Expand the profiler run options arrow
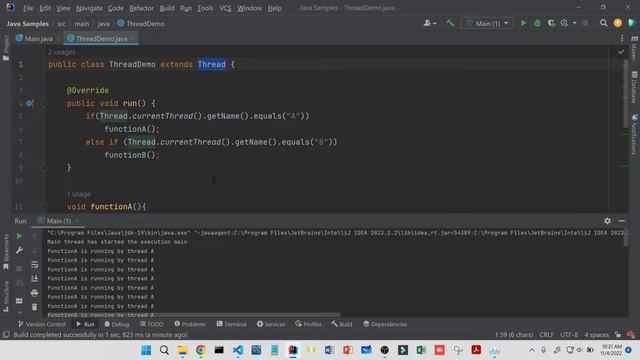Screen dimensions: 640x360 (574, 23)
